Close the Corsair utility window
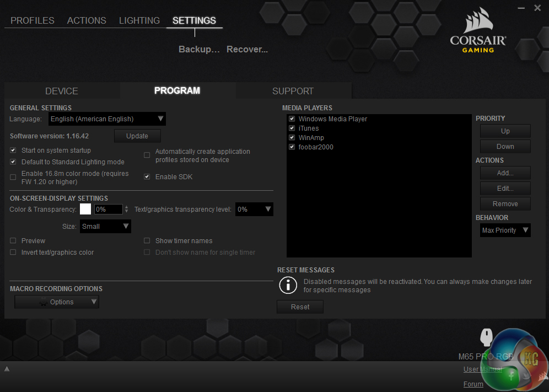Image resolution: width=549 pixels, height=392 pixels. click(537, 8)
